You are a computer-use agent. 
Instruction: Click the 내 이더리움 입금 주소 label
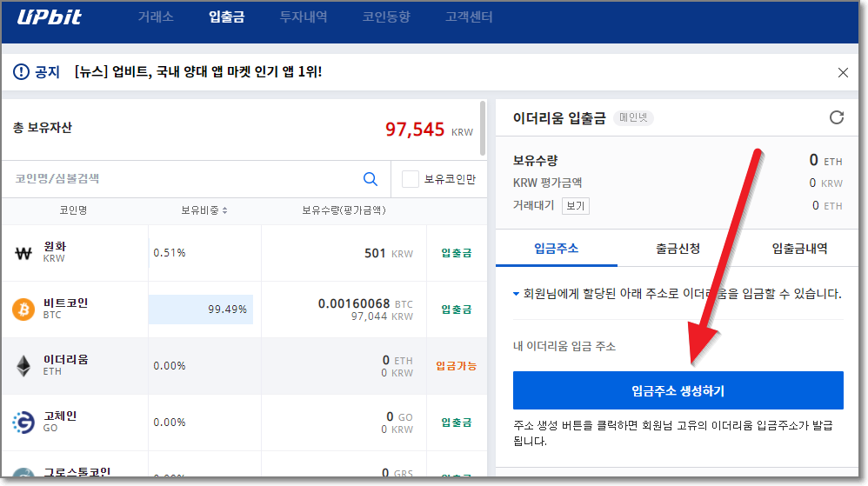564,347
